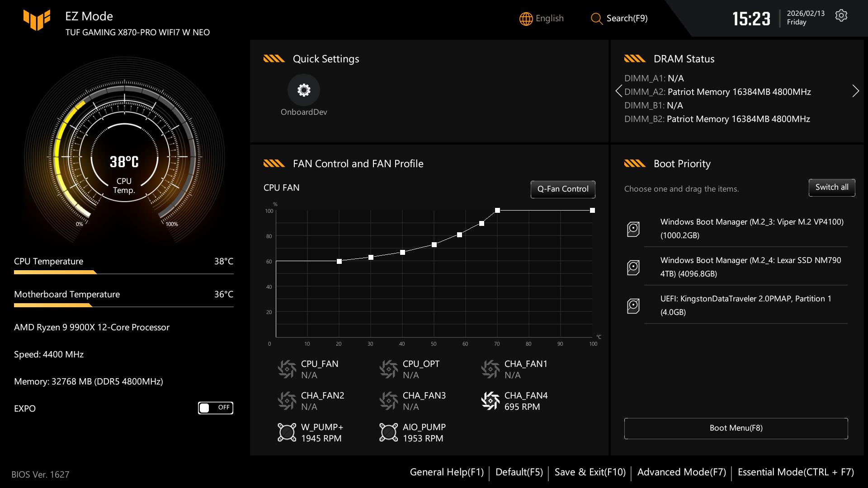Open the English language selector globe
Image resolution: width=868 pixels, height=488 pixels.
tap(525, 19)
